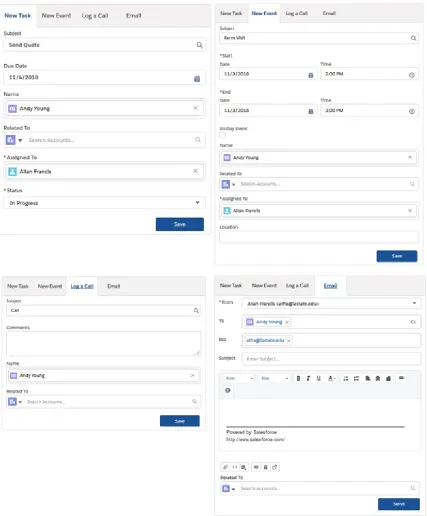The width and height of the screenshot is (427, 516).
Task: Click the Send button for the email
Action: (x=399, y=504)
